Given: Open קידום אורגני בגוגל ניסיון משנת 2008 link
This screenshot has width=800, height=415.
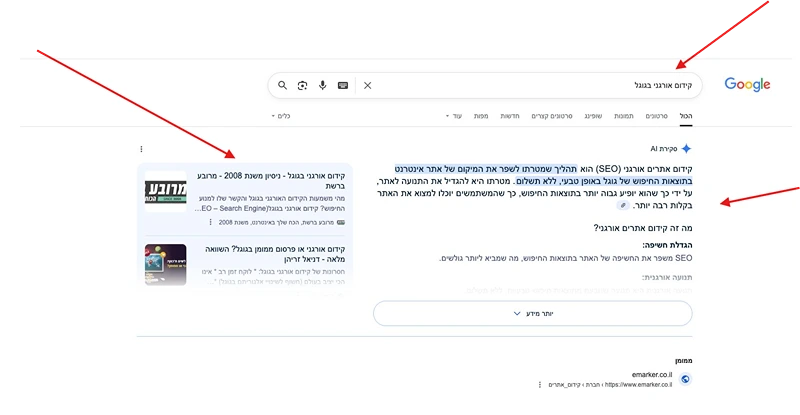Looking at the screenshot, I should pos(271,181).
